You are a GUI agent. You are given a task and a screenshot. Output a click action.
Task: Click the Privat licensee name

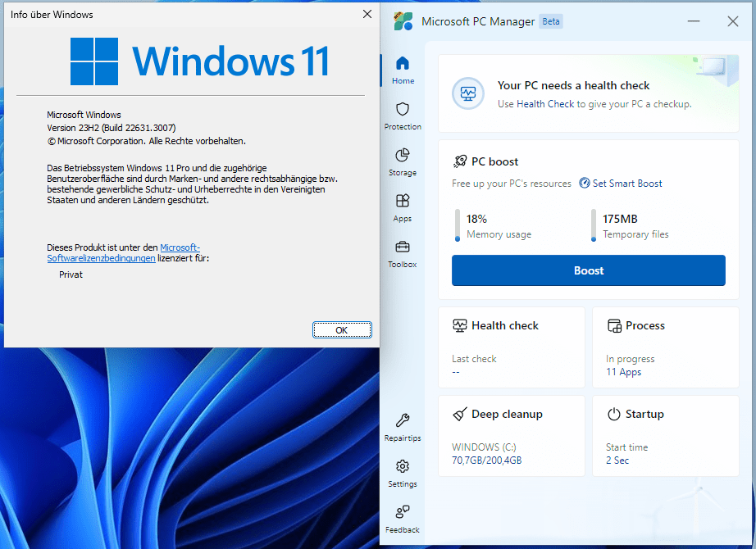71,274
